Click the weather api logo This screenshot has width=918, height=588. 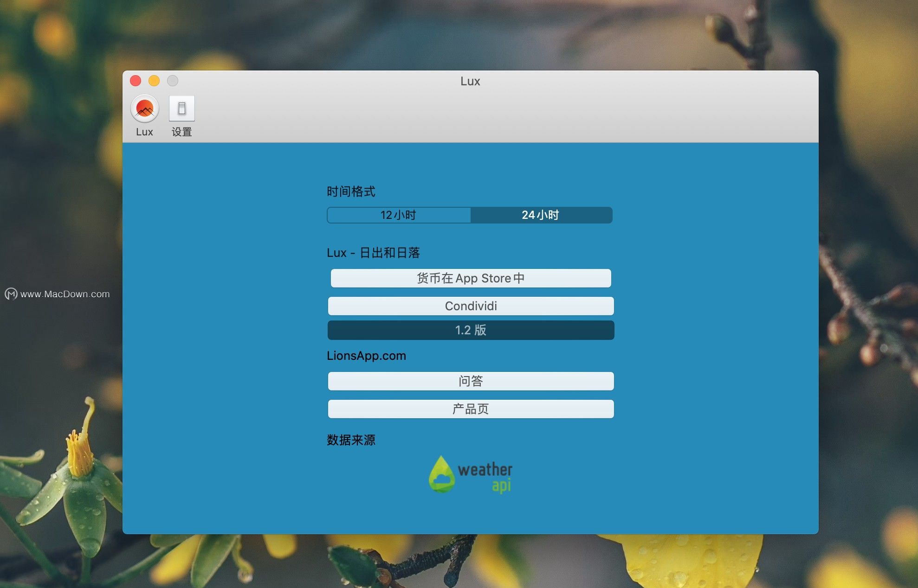(470, 474)
